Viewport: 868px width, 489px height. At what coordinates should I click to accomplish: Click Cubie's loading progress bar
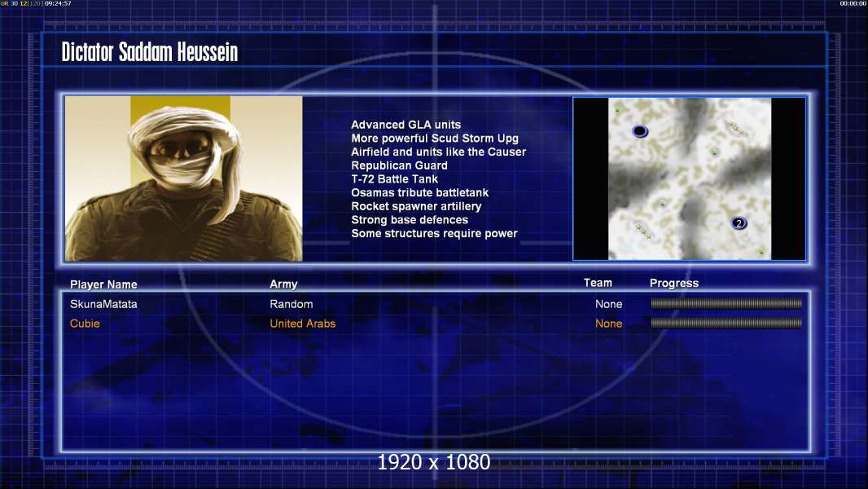click(x=726, y=323)
